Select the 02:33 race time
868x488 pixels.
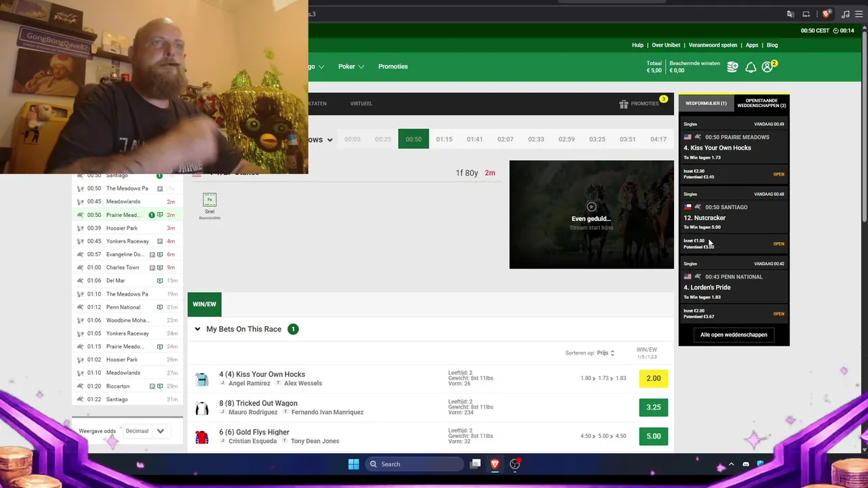[x=536, y=139]
